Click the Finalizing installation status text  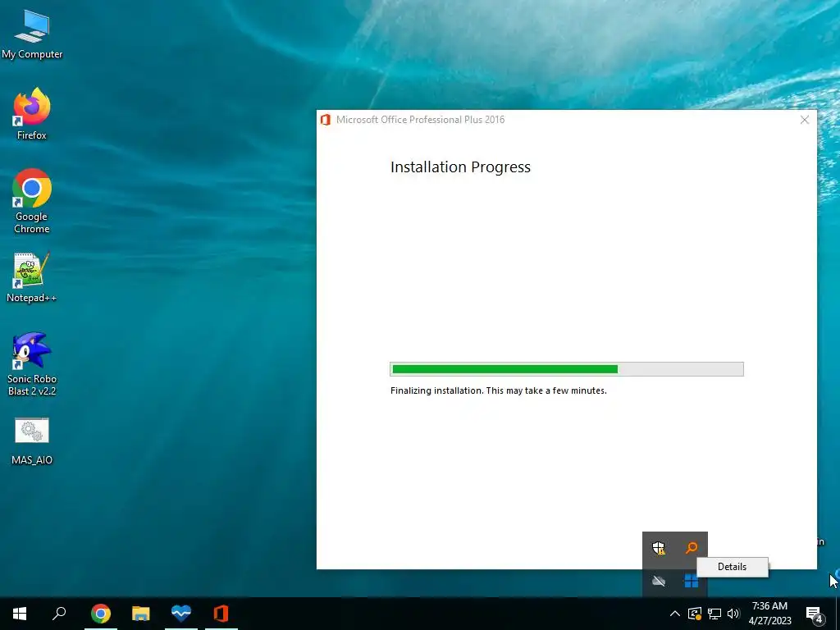click(498, 390)
